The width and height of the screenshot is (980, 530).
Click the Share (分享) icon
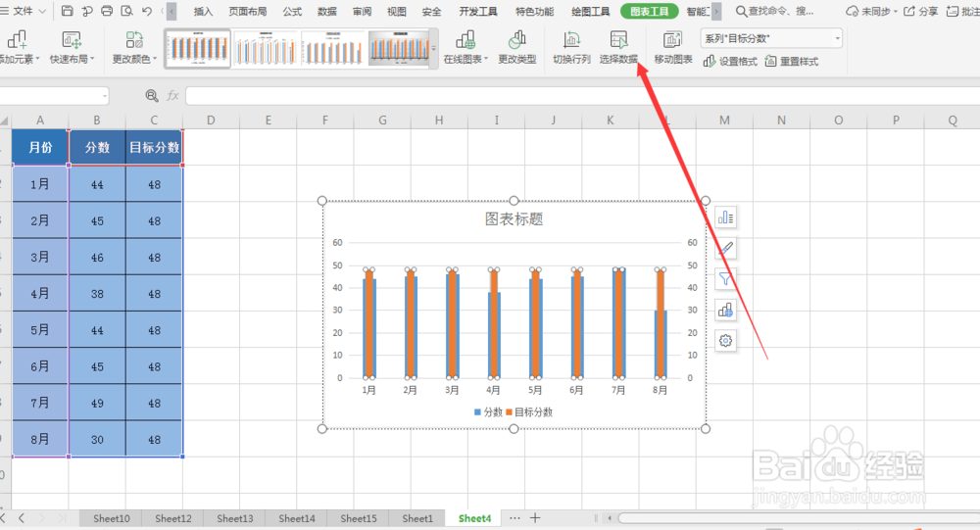pos(920,11)
